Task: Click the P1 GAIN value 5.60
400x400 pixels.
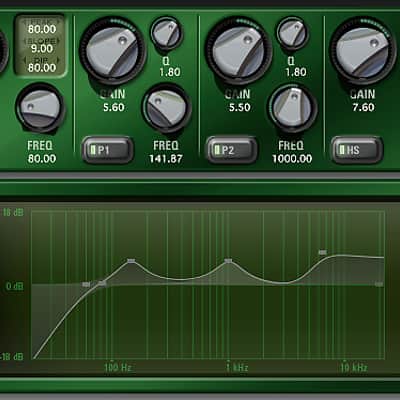Action: pos(113,107)
